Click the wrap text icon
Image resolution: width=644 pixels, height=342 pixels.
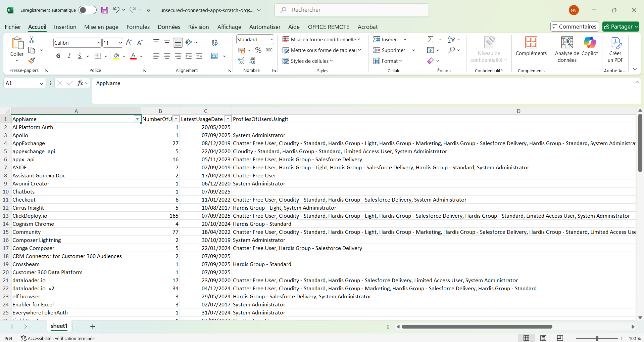[x=215, y=42]
